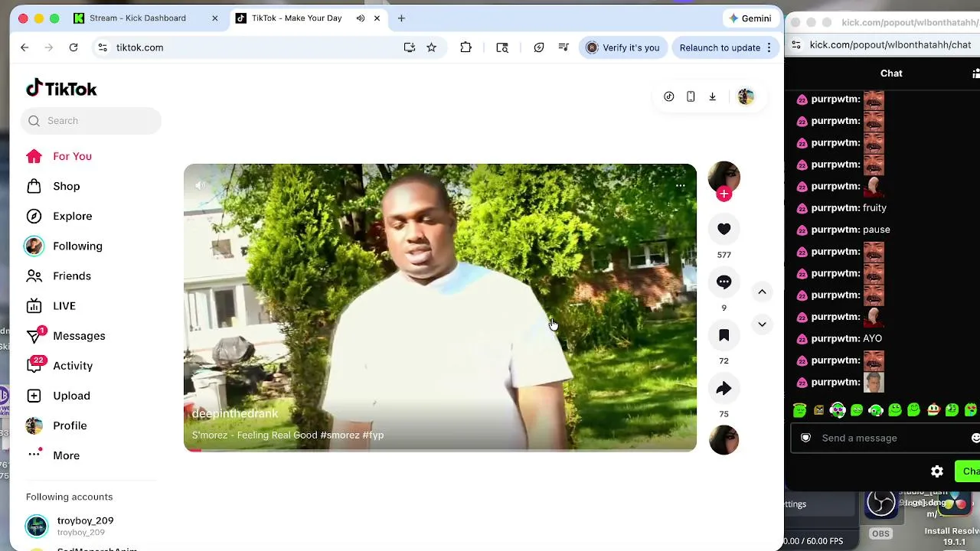Skip to the next video with down chevron
This screenshot has width=980, height=551.
coord(762,324)
